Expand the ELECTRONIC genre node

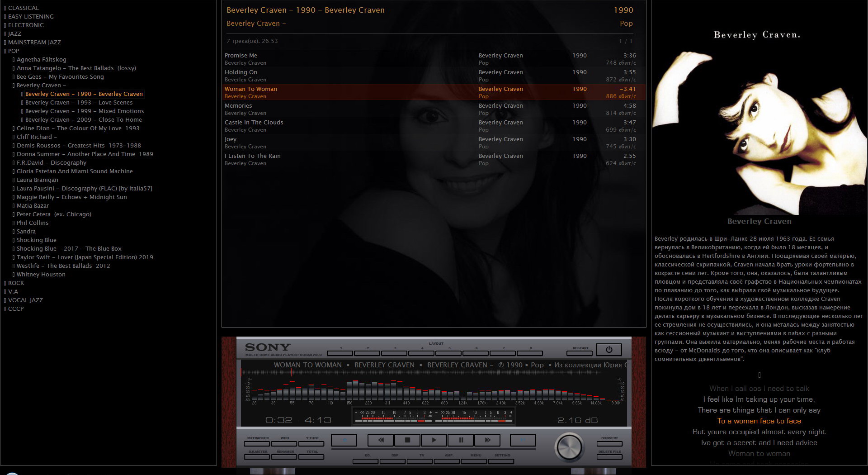click(x=5, y=25)
